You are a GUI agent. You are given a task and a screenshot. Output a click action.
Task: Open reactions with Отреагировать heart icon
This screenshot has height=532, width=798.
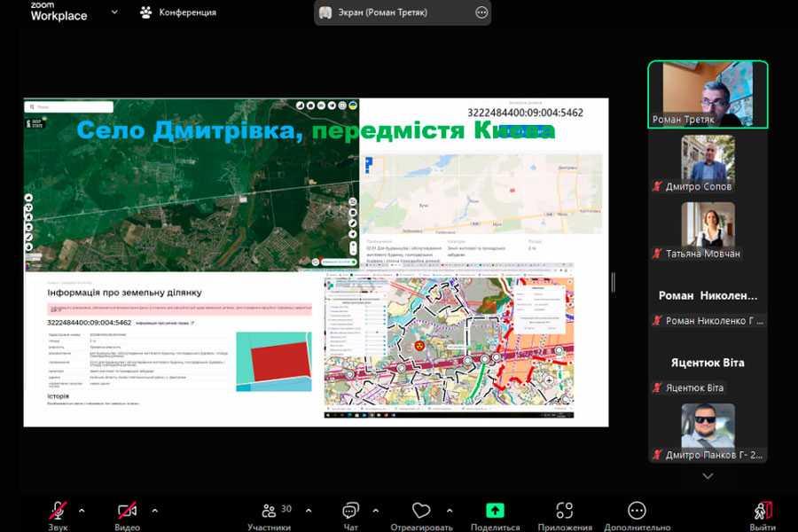click(x=421, y=511)
